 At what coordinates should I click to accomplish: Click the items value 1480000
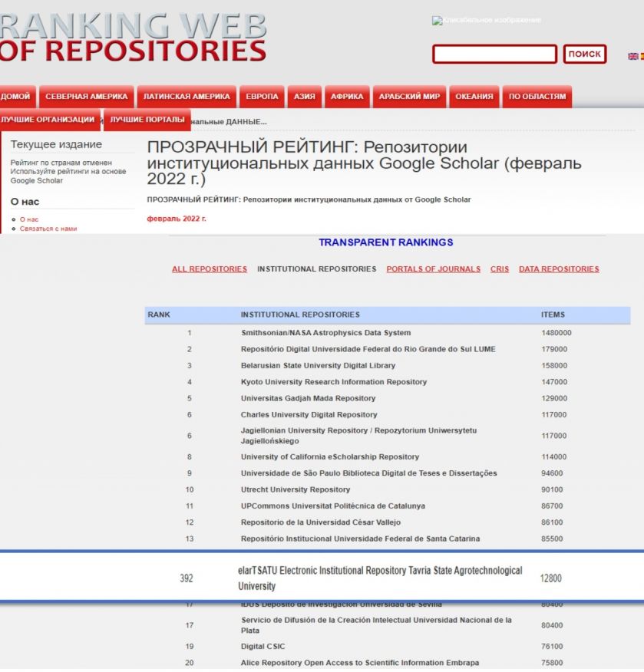[556, 333]
